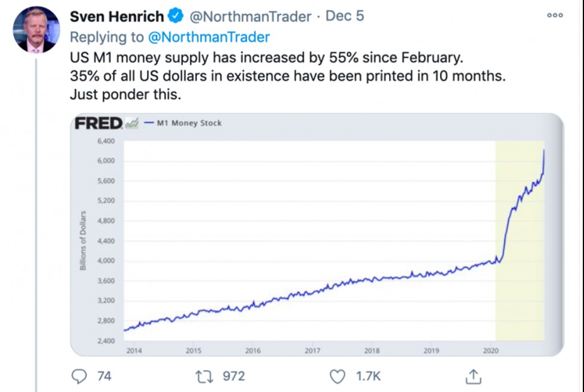
Task: Click the Sven Henrich display name
Action: pos(117,16)
